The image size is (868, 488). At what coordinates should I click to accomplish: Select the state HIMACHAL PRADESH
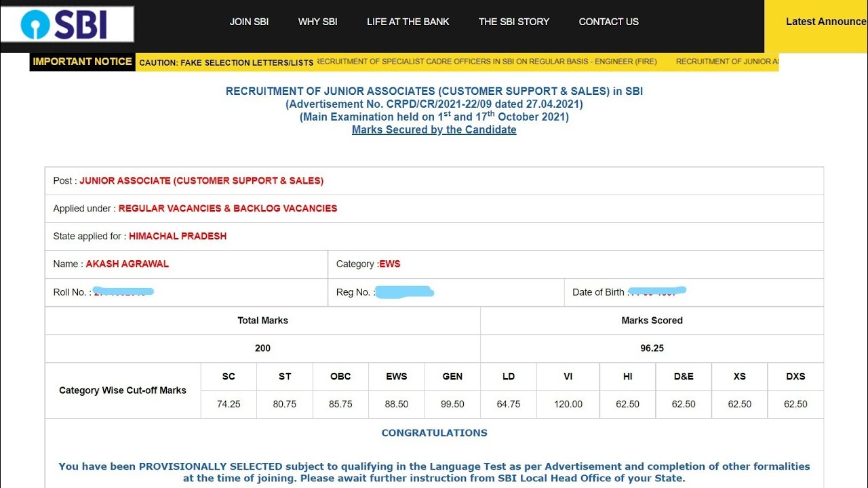pos(178,237)
